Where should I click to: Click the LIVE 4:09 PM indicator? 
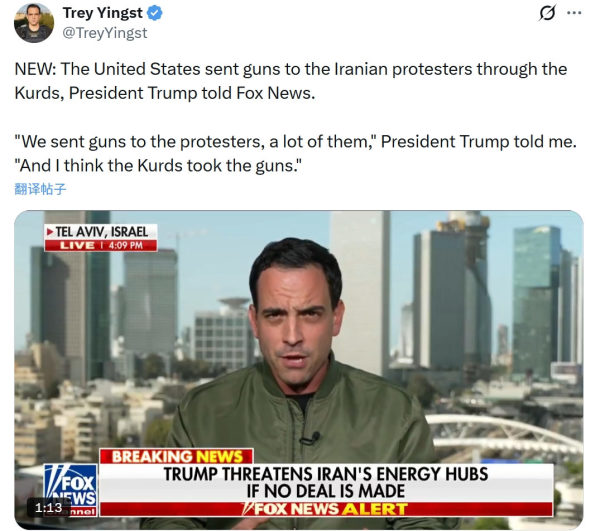101,245
